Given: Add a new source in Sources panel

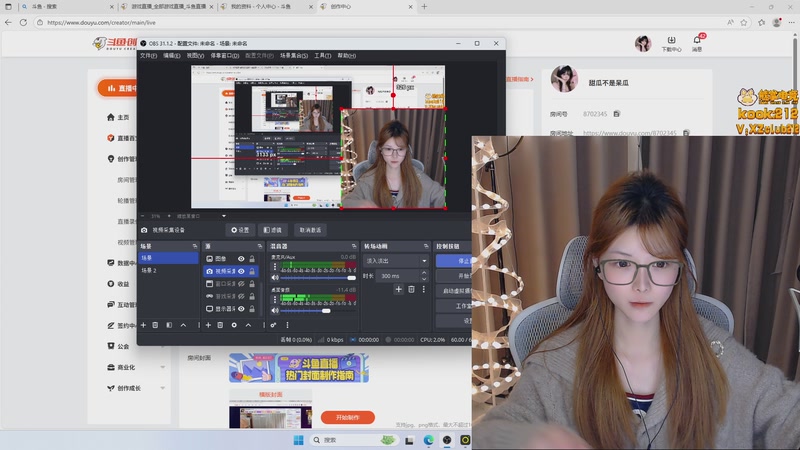Looking at the screenshot, I should (208, 325).
